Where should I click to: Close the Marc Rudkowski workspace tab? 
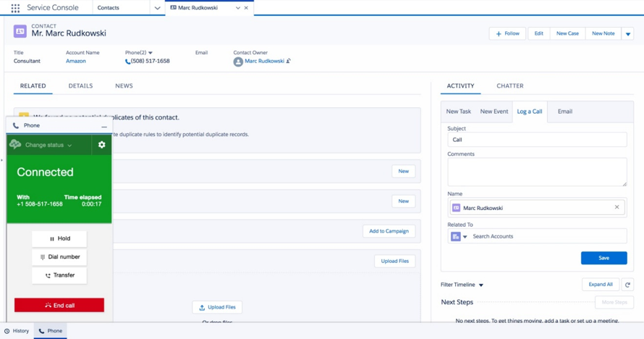coord(246,8)
